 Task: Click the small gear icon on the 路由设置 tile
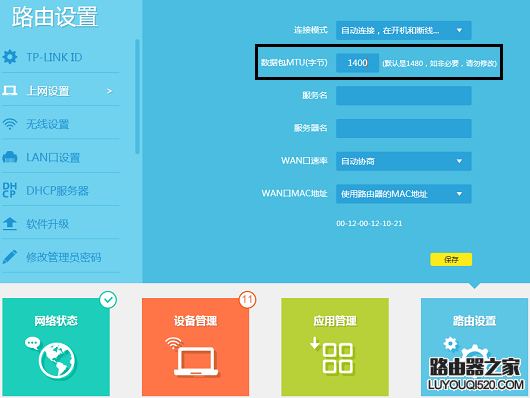pos(450,344)
